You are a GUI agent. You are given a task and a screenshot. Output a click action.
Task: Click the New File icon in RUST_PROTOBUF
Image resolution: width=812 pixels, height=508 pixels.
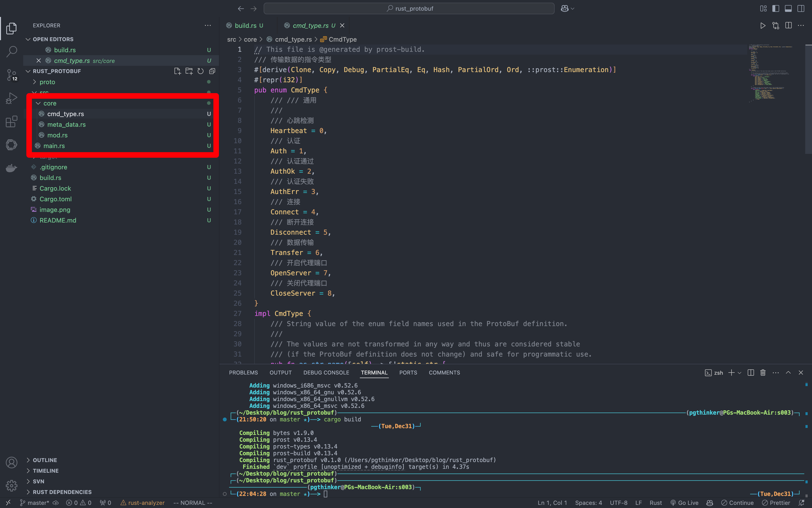(x=177, y=71)
